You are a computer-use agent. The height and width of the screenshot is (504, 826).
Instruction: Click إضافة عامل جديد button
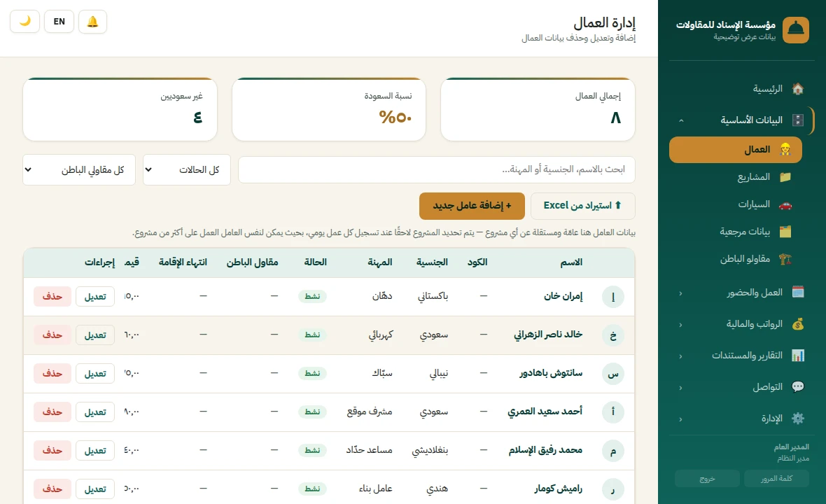tap(472, 205)
